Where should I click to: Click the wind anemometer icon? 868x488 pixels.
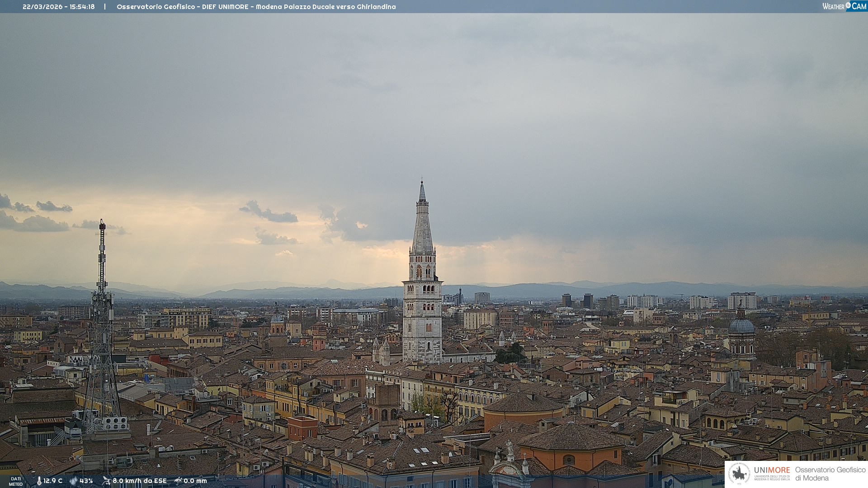[106, 481]
